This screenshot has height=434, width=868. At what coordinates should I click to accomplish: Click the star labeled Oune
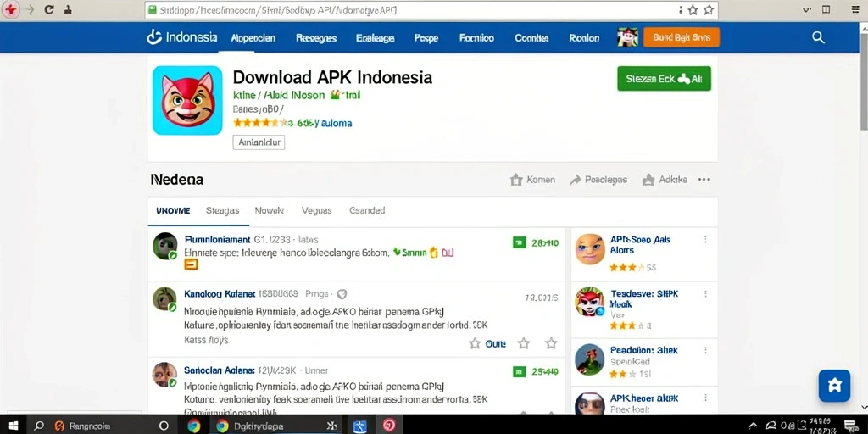(475, 344)
